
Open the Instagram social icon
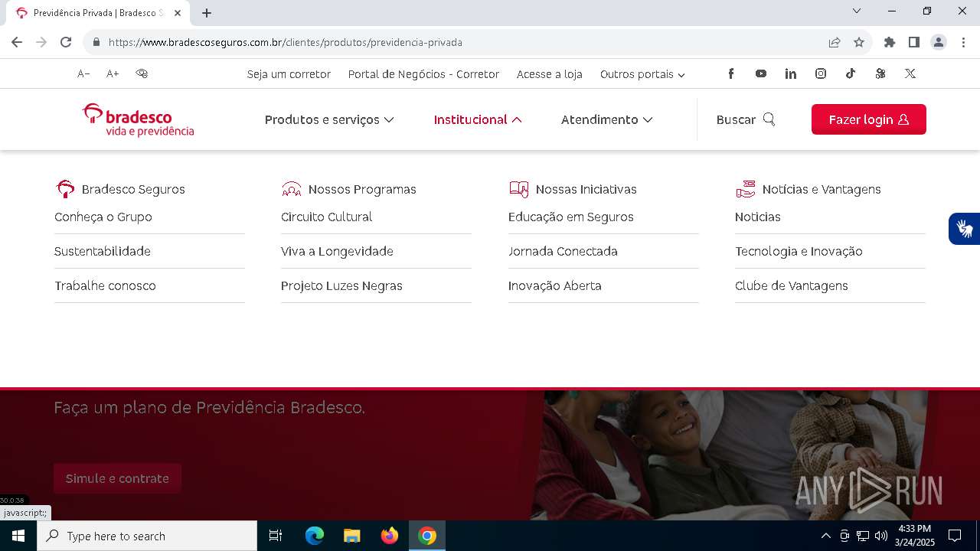(821, 73)
